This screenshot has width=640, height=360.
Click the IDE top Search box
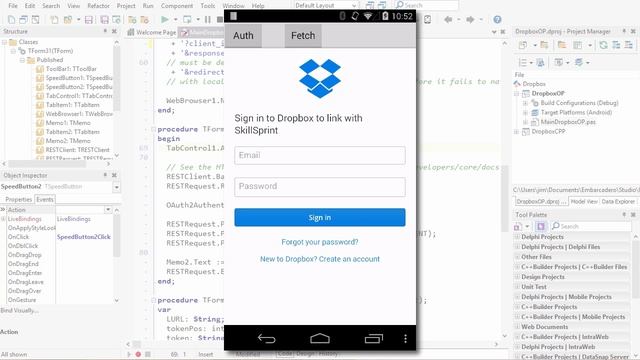426,5
